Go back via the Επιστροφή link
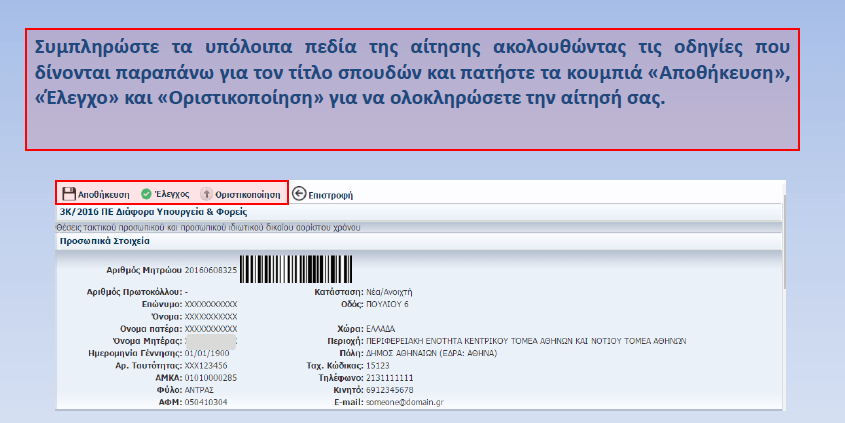Image resolution: width=845 pixels, height=423 pixels. (330, 195)
